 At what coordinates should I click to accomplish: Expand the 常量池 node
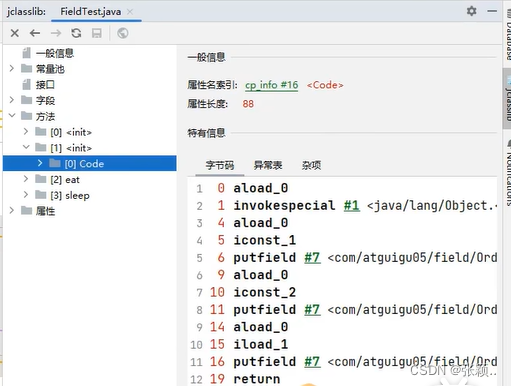point(12,68)
